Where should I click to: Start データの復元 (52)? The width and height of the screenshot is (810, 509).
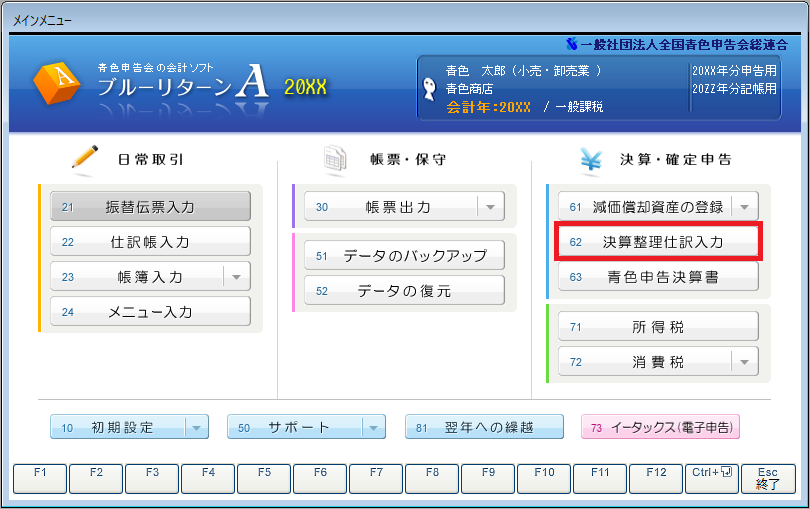coord(404,290)
